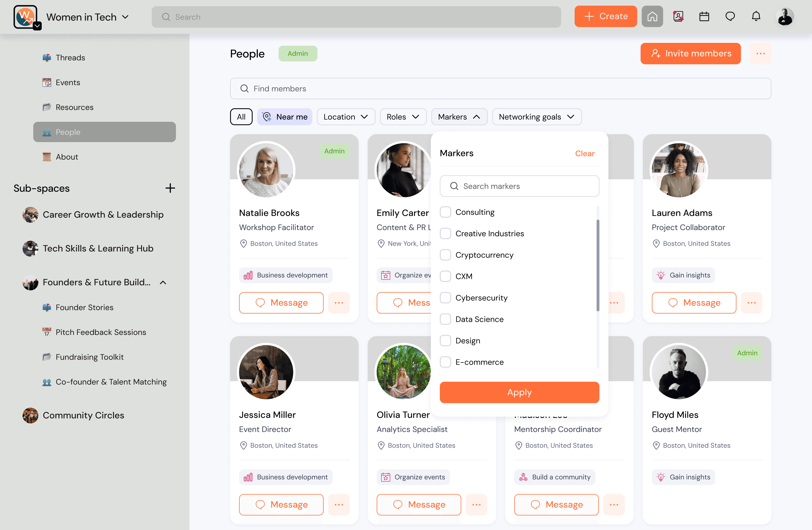Click the contacts icon beside home button

678,16
